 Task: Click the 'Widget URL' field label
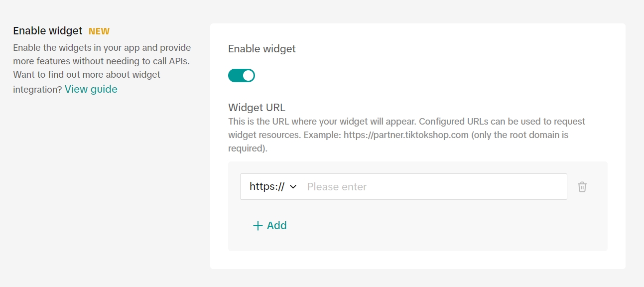tap(257, 107)
